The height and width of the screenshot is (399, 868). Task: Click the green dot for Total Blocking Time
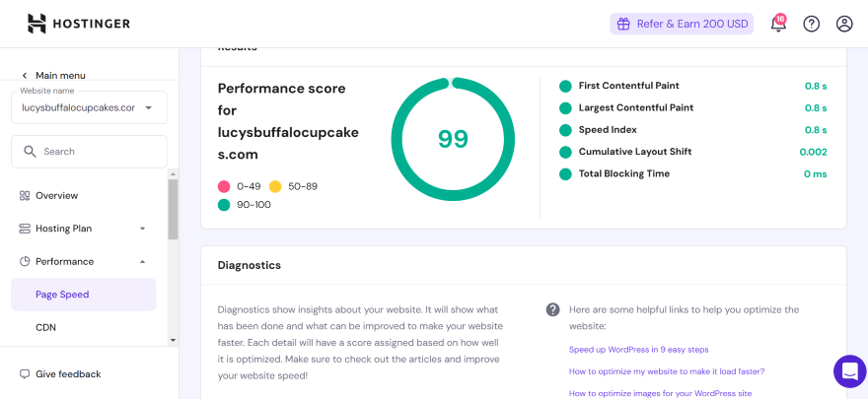coord(565,174)
